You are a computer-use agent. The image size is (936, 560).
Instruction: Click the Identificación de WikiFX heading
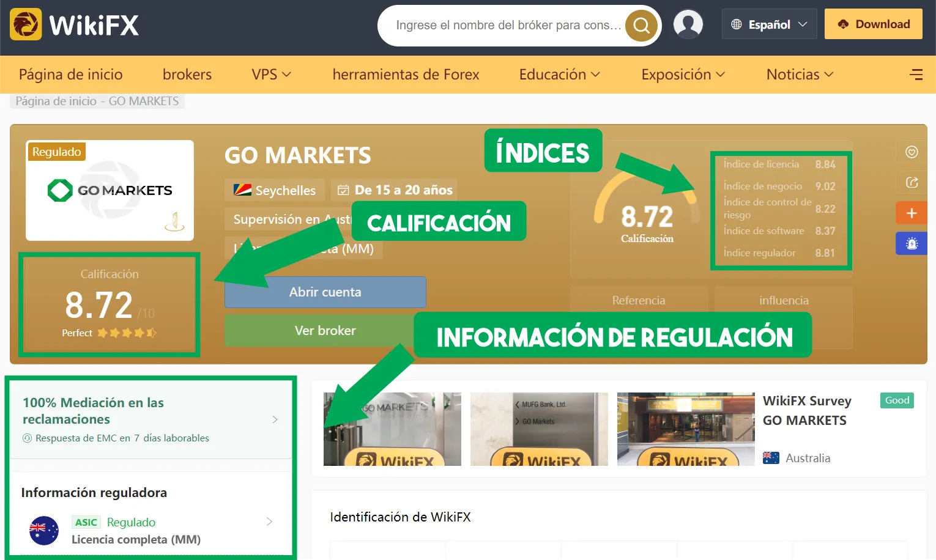400,517
